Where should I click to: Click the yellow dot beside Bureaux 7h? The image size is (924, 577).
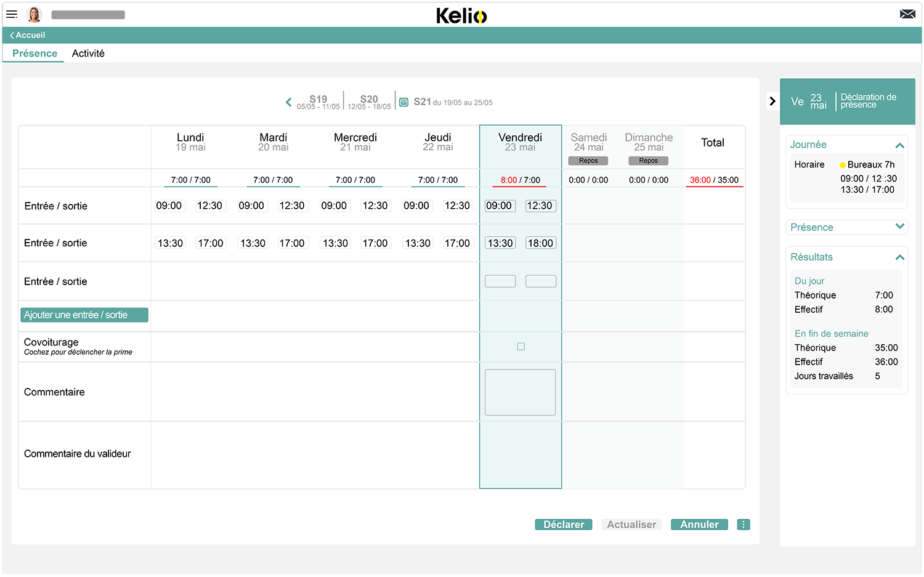coord(844,164)
